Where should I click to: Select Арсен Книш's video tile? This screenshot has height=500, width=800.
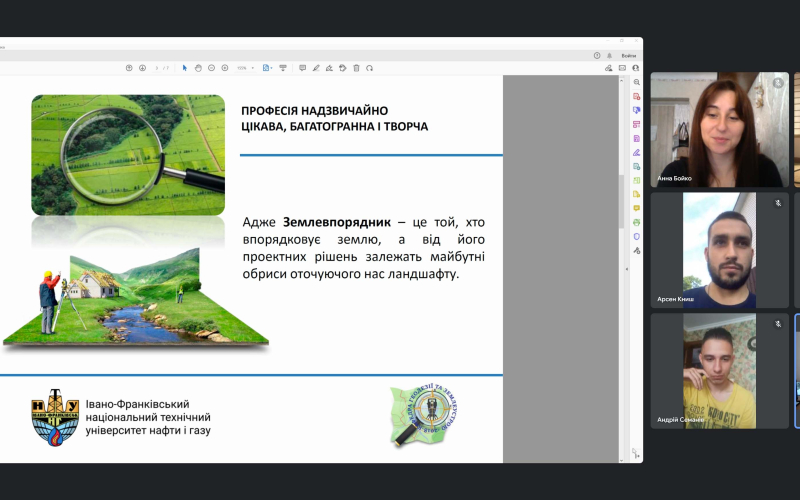pos(720,250)
